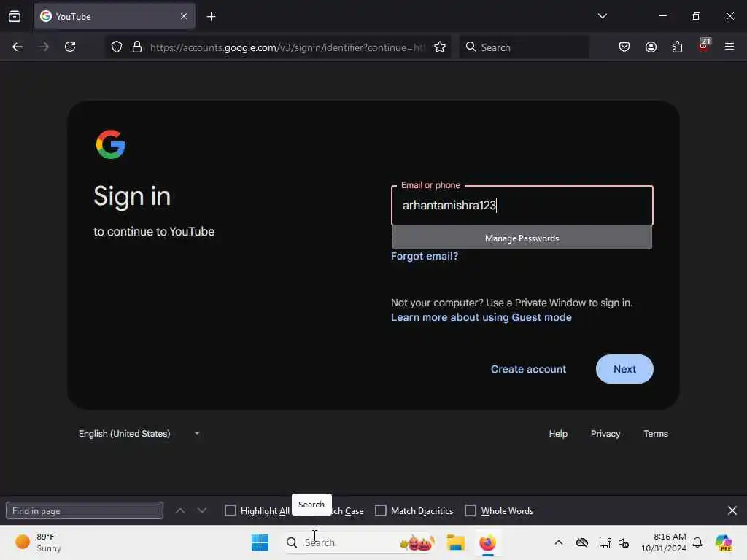Open the Privacy link

click(x=605, y=434)
